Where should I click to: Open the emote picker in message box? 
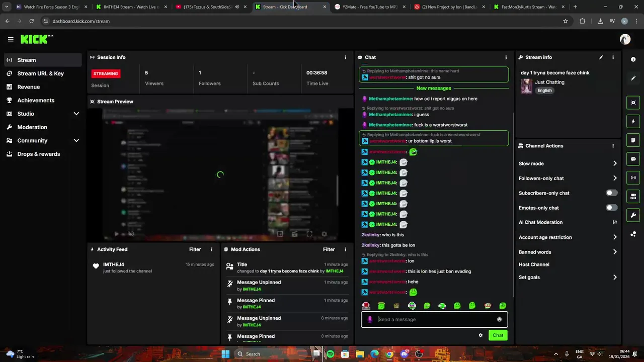499,319
